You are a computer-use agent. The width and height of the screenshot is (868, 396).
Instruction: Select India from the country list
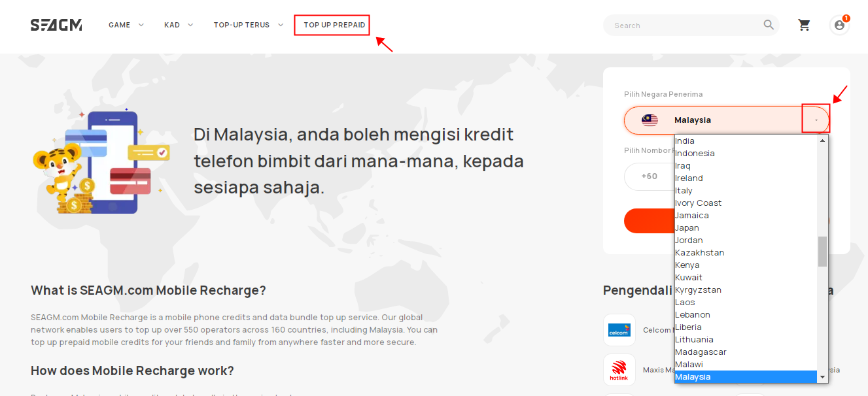point(746,141)
